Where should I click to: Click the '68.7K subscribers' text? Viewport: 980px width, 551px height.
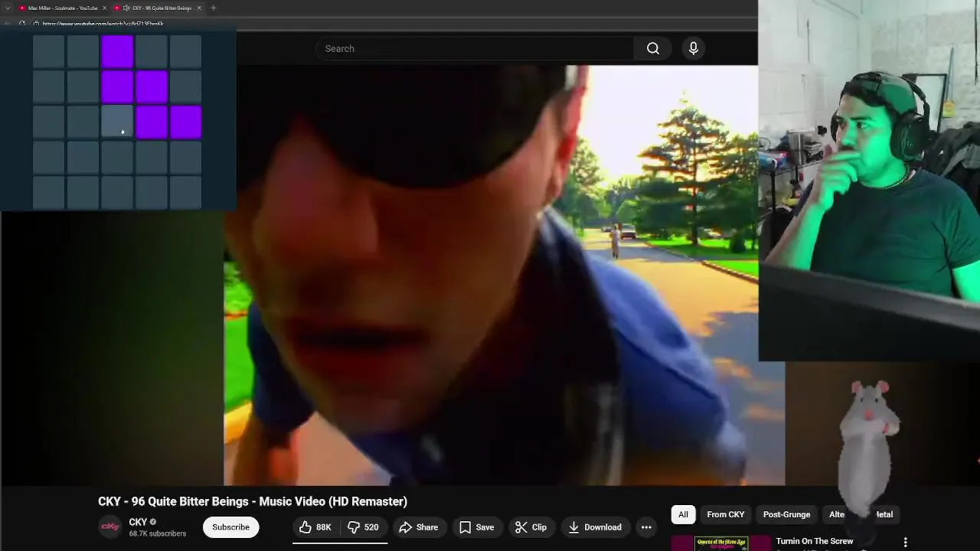click(157, 533)
